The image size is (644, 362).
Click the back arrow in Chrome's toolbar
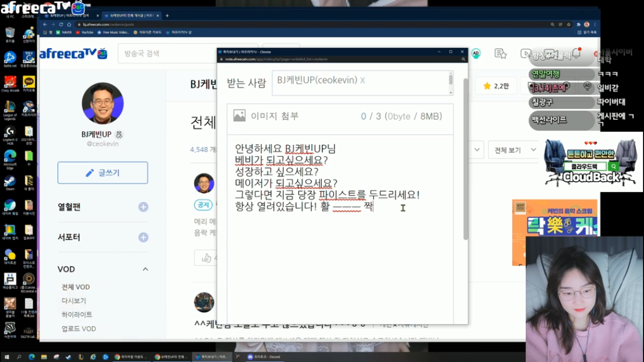(x=45, y=24)
